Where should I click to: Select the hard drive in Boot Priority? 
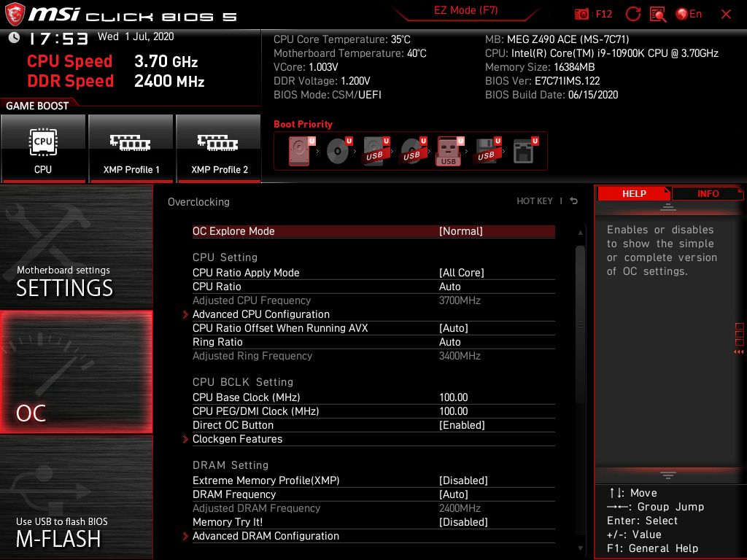pos(298,150)
